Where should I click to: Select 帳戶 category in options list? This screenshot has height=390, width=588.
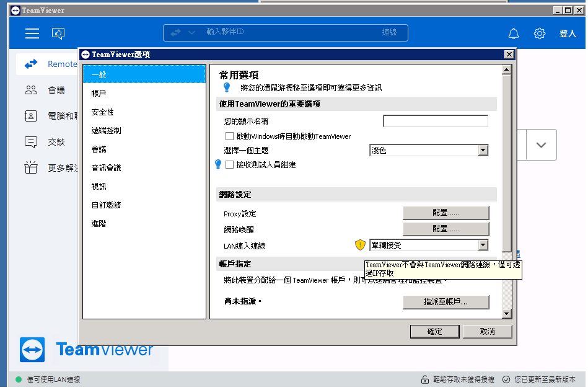coord(144,93)
